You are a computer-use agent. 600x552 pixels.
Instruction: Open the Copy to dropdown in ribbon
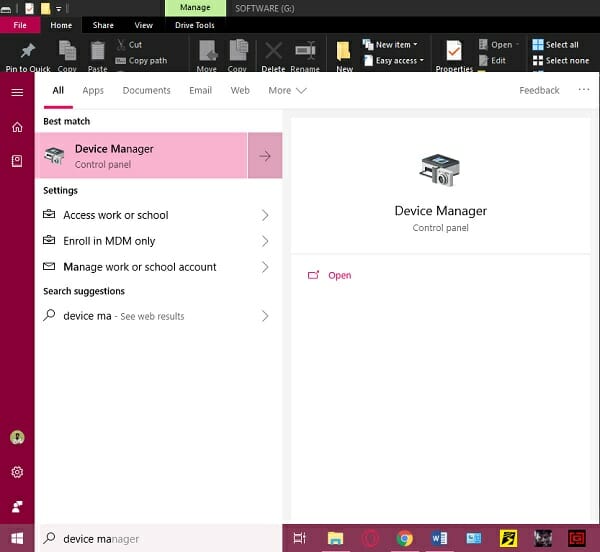point(238,55)
